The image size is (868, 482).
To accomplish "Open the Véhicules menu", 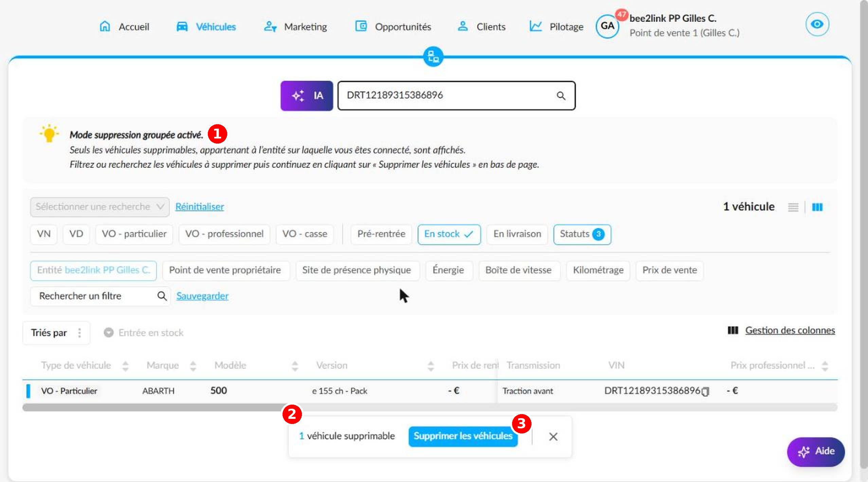I will [x=206, y=26].
